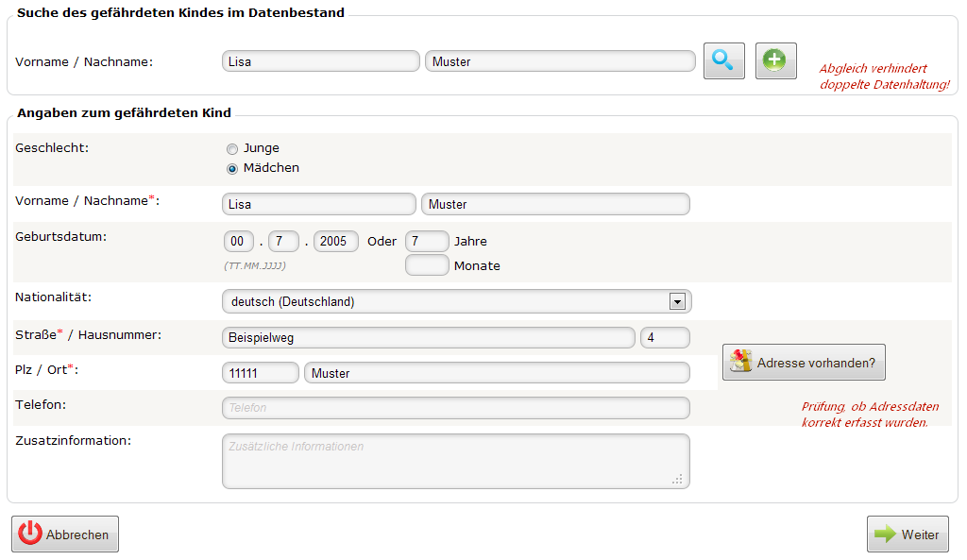Click the magnifier search icon button
The width and height of the screenshot is (967, 560).
(x=724, y=60)
